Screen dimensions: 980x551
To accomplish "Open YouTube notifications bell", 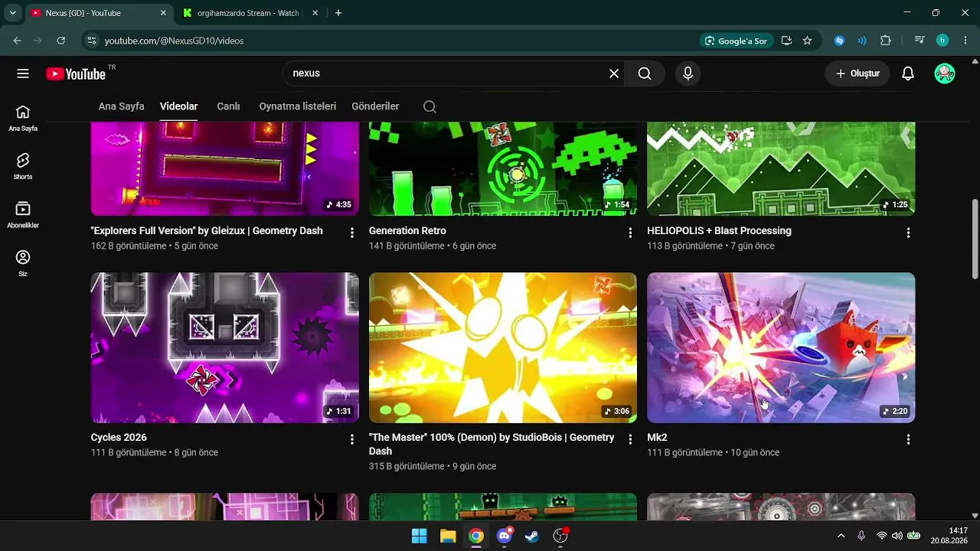I will point(908,73).
